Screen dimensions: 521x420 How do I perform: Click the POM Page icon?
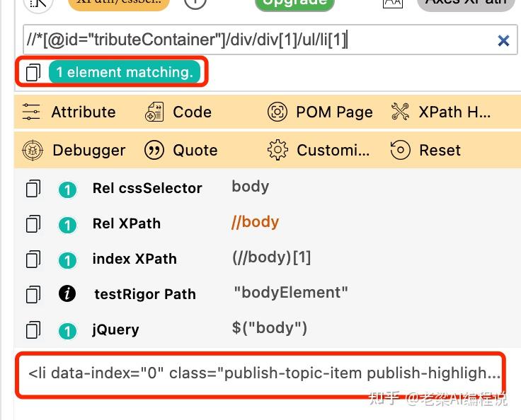(x=277, y=112)
